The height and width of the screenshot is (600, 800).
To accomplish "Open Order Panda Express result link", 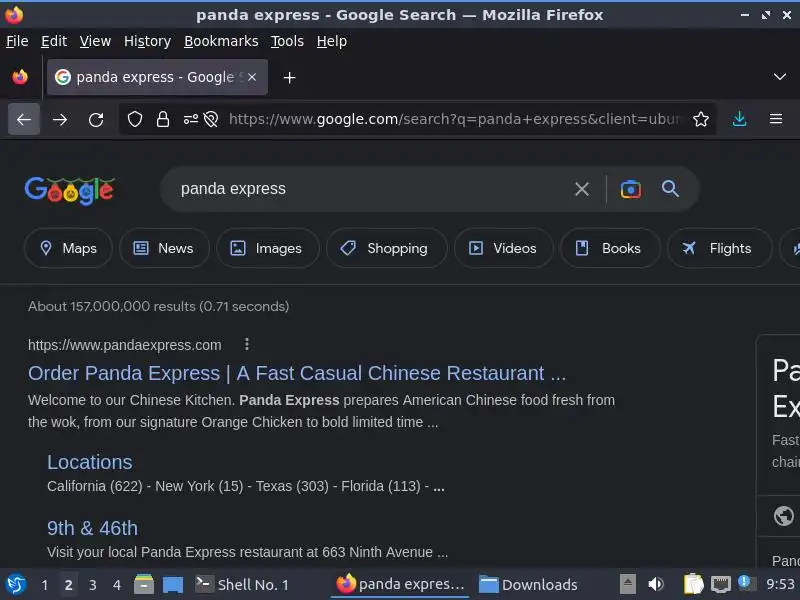I will [x=297, y=373].
